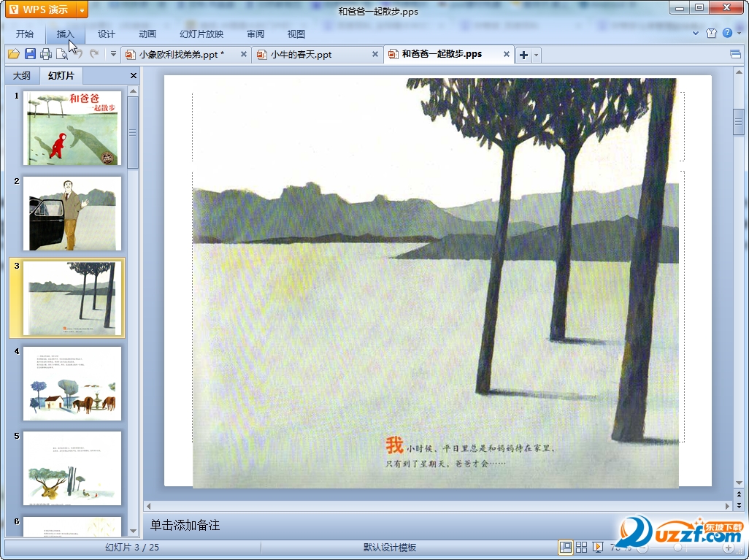The height and width of the screenshot is (560, 749).
Task: Save the presentation with the floppy icon
Action: tap(30, 54)
